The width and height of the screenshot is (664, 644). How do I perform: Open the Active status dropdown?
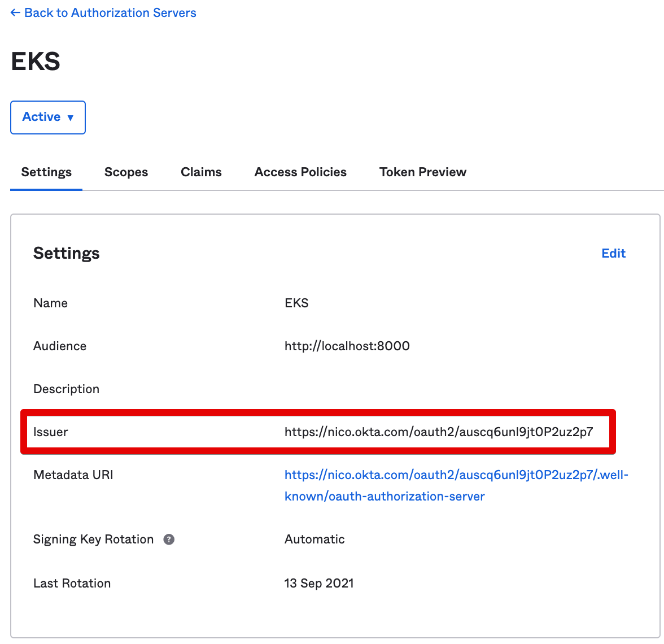[48, 117]
